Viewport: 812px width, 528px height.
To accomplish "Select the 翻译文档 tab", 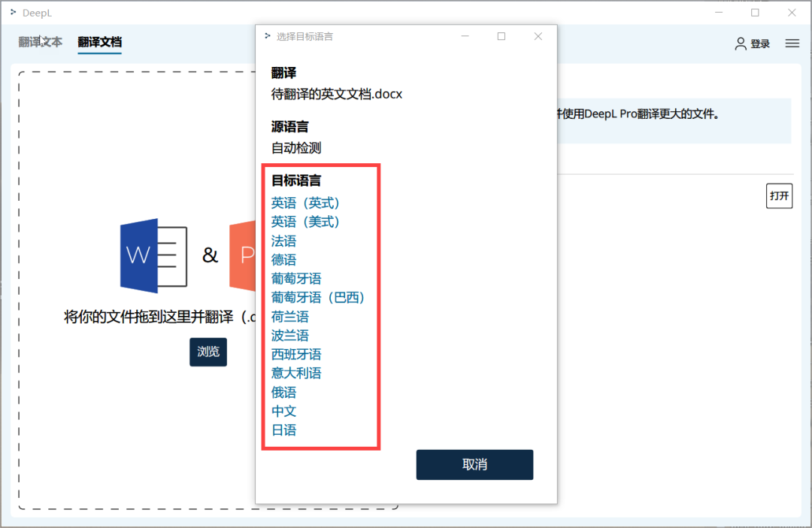I will click(x=99, y=42).
